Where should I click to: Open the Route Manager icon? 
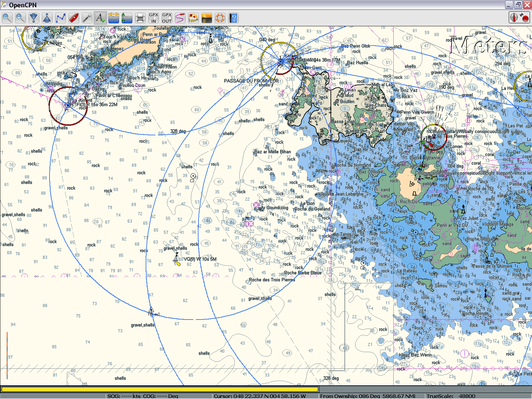point(180,18)
